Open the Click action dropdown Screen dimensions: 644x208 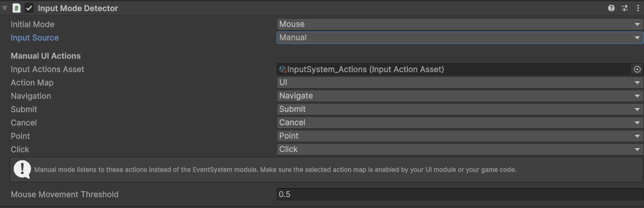click(460, 149)
